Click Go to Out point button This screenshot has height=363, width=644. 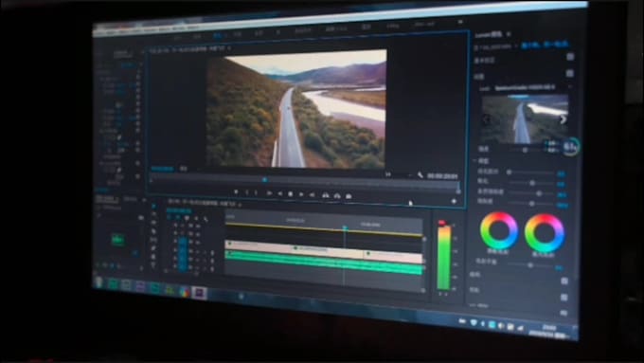313,195
